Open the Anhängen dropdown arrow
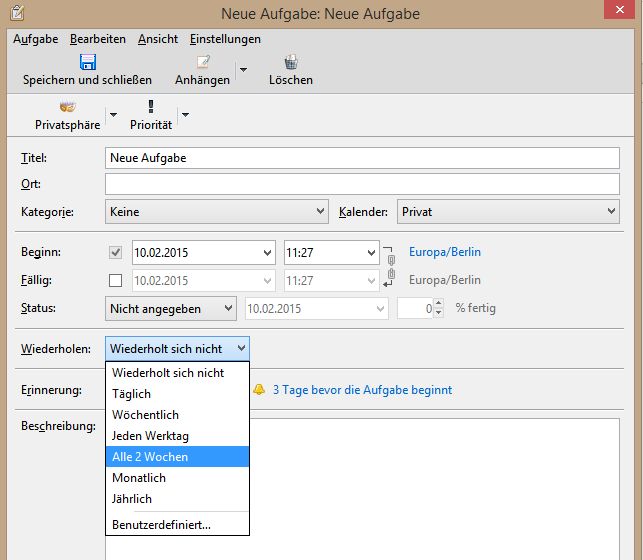643x560 pixels. click(x=242, y=70)
